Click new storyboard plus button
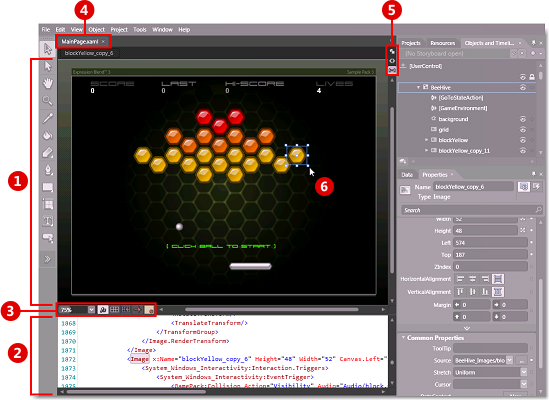 coord(533,54)
